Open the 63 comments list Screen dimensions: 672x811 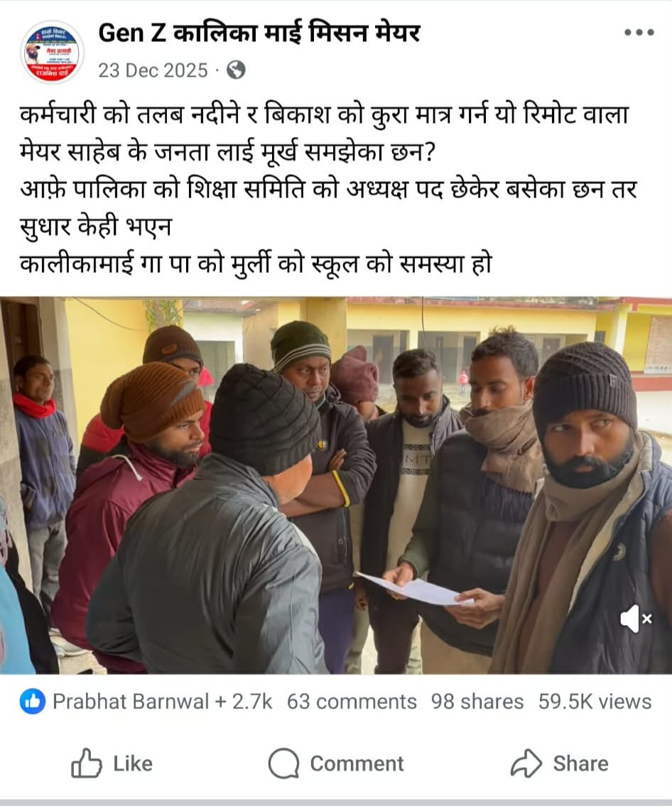click(x=352, y=702)
